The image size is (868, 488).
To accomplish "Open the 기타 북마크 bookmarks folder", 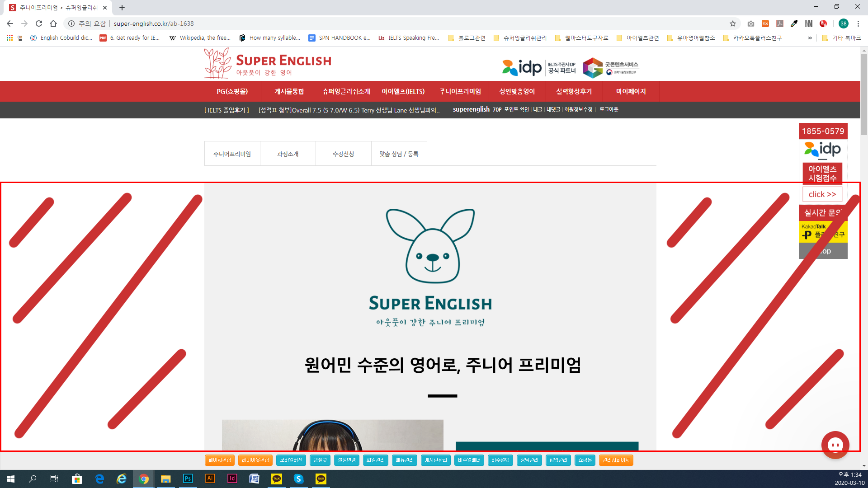I will click(x=841, y=38).
